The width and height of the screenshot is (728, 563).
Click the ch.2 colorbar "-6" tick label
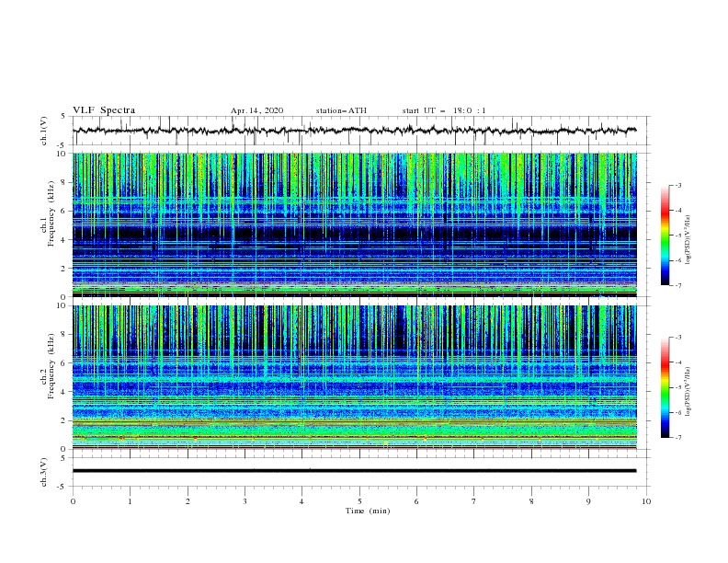678,412
